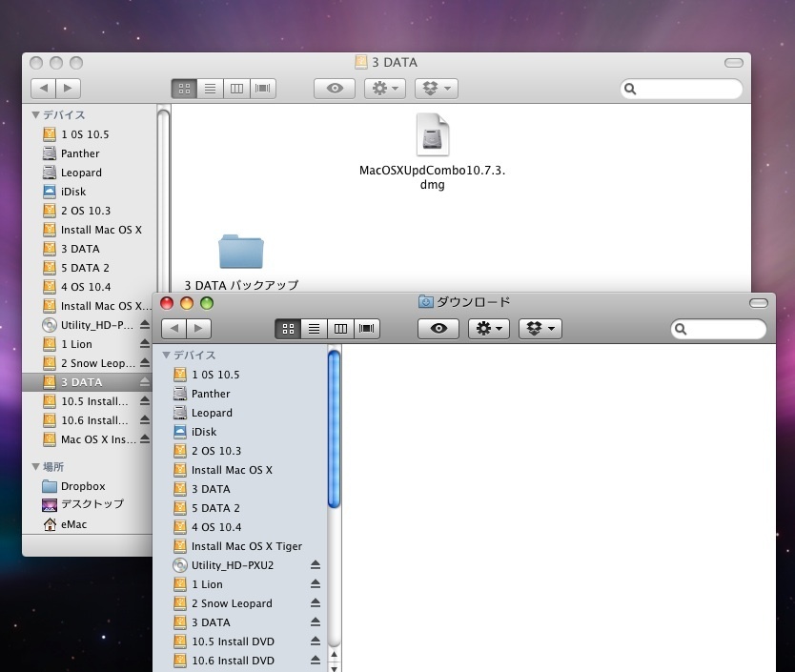Open Dropbox menu in 3 DATA window toolbar
Screen dimensions: 795x672
click(437, 89)
